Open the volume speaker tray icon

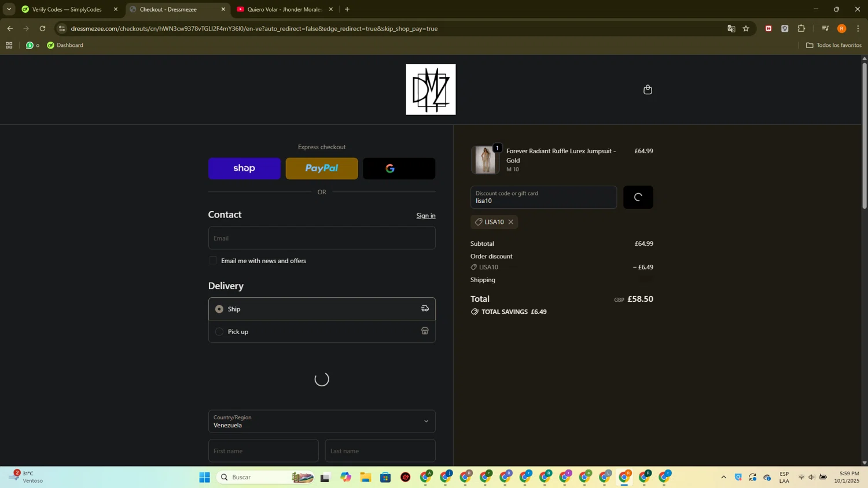(x=811, y=477)
